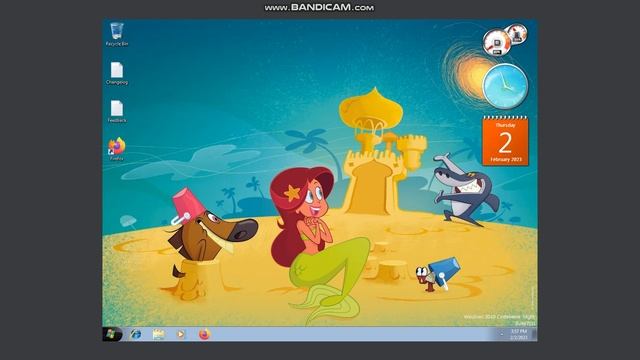
Task: Click the large CPU meter gauge
Action: [x=496, y=43]
